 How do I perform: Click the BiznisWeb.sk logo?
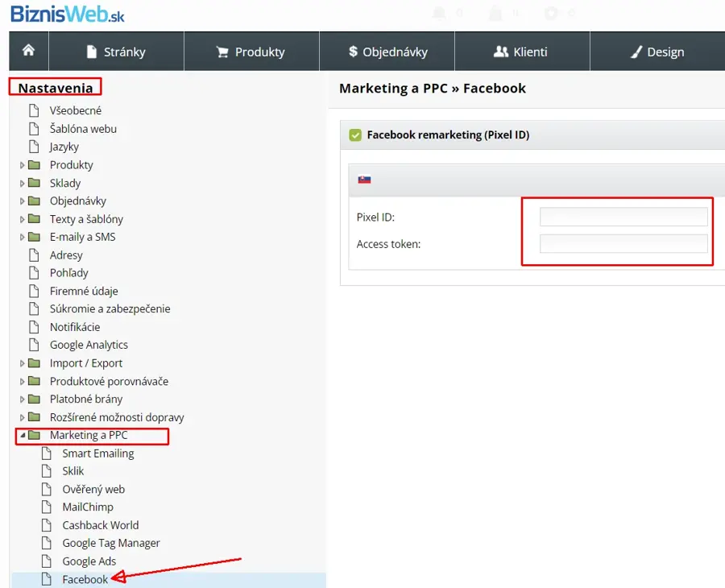pyautogui.click(x=68, y=14)
